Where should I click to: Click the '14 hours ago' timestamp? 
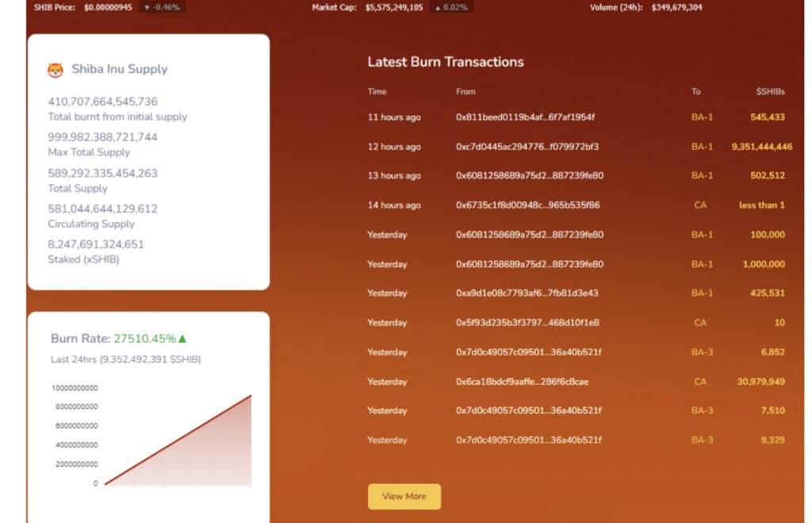394,206
